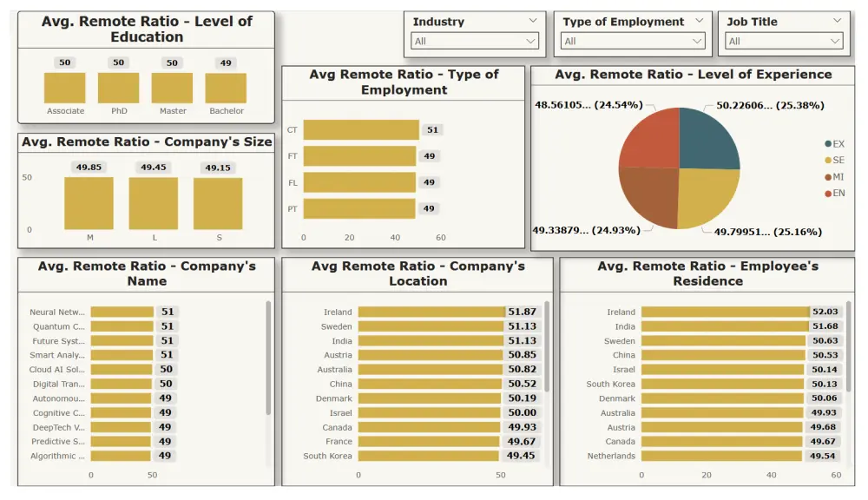Click the 50.00 Israel location value
Viewport: 868px width, 500px height.
[522, 412]
